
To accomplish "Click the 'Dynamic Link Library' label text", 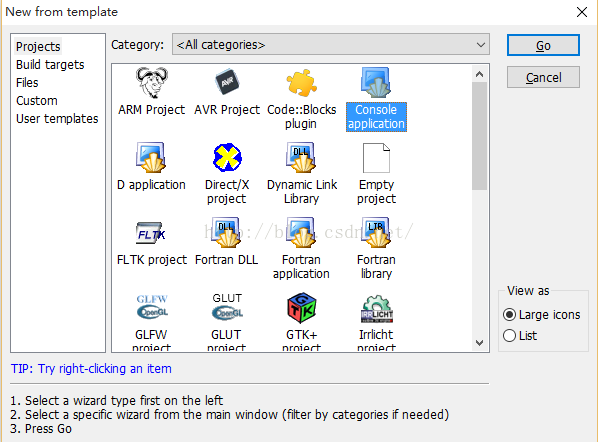I will [302, 191].
